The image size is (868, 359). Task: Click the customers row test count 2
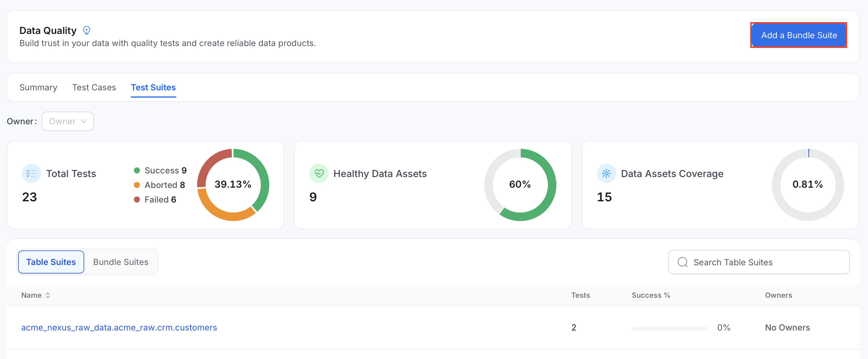coord(574,328)
